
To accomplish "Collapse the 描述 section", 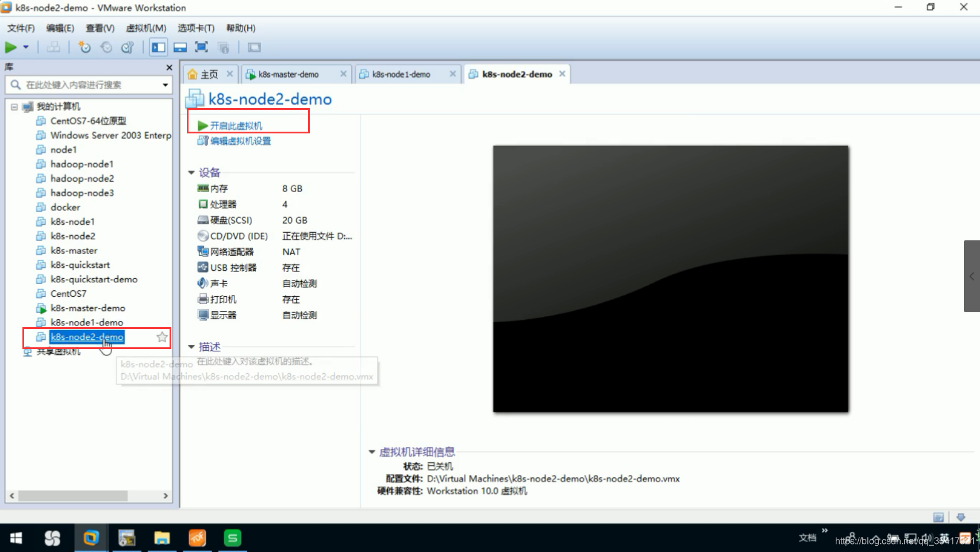I will click(191, 347).
